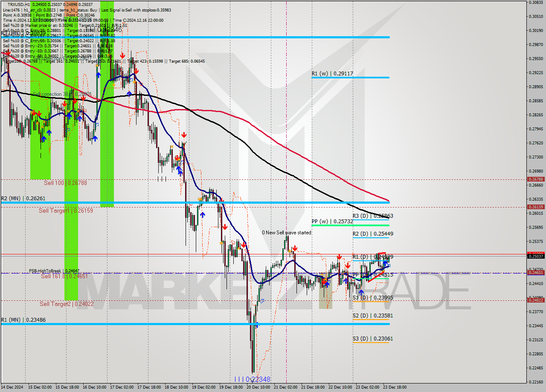Screen dimensions: 546x392
Task: Click the Sell Target1 | 0.26159 label
Action: (x=66, y=210)
